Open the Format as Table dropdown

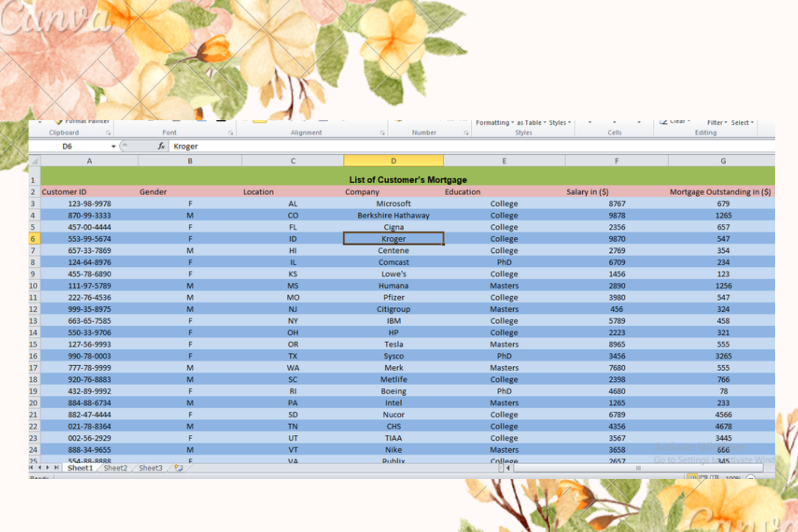532,123
